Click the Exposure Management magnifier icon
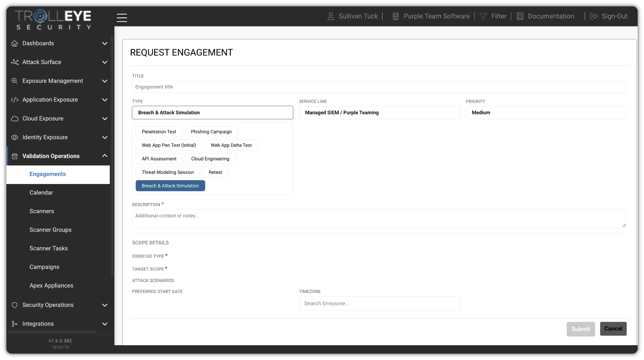The height and width of the screenshot is (360, 644). click(x=15, y=81)
